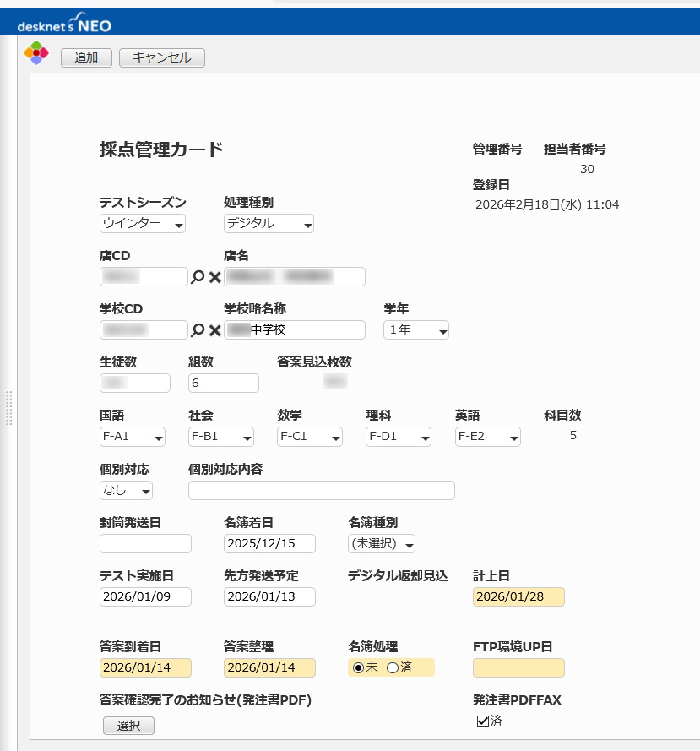700x751 pixels.
Task: Click the colorful app icon beside 追加
Action: tap(36, 53)
